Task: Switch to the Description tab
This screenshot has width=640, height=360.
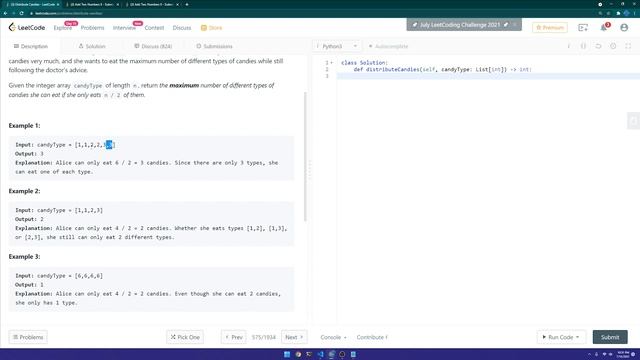Action: point(31,46)
